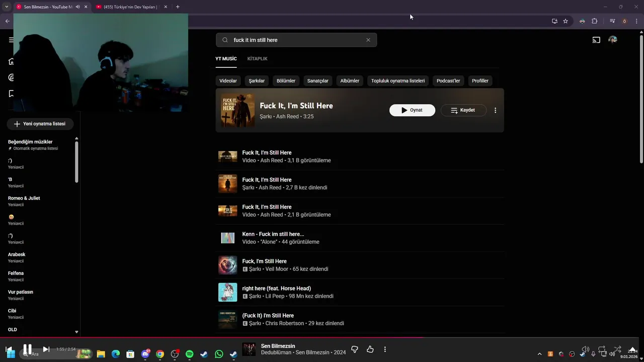
Task: Open now playing album art thumbnail
Action: [249, 349]
